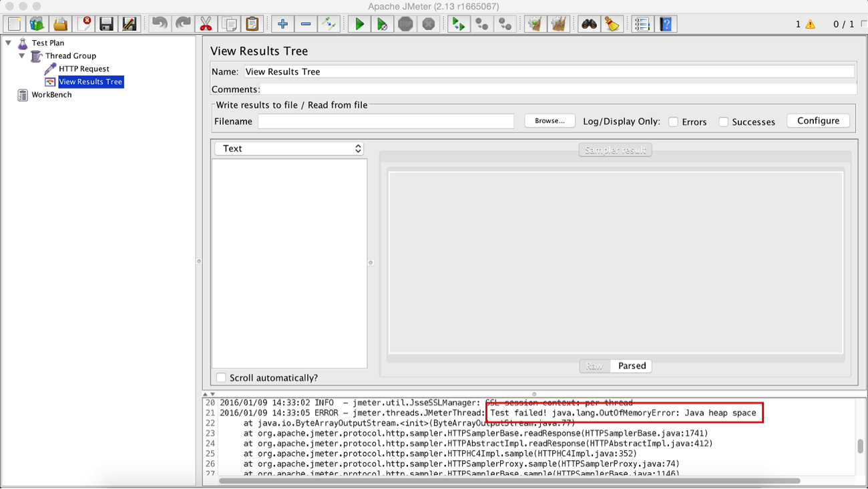Click the Collapse All minus icon

pyautogui.click(x=306, y=25)
